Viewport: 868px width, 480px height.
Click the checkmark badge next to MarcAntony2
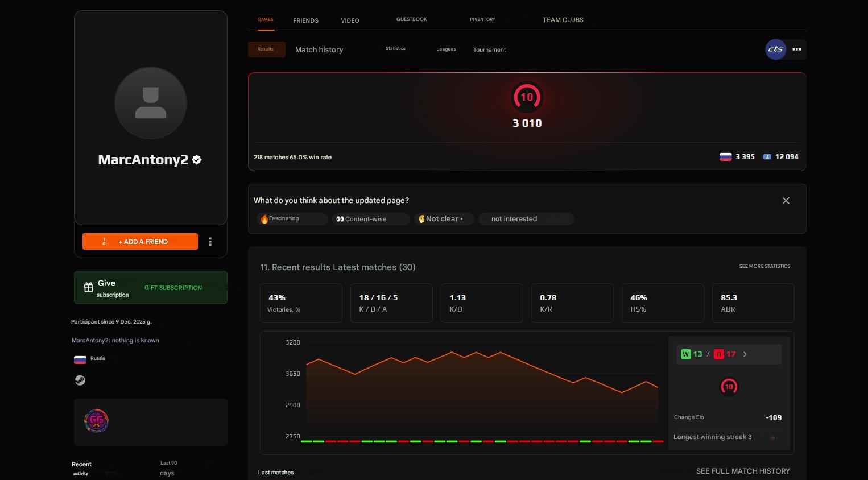tap(196, 160)
